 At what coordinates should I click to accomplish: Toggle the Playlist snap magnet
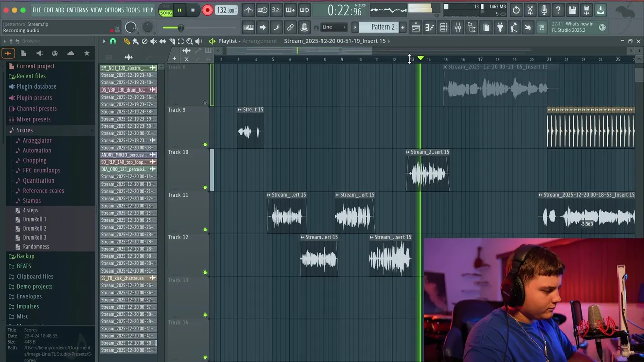click(x=113, y=41)
